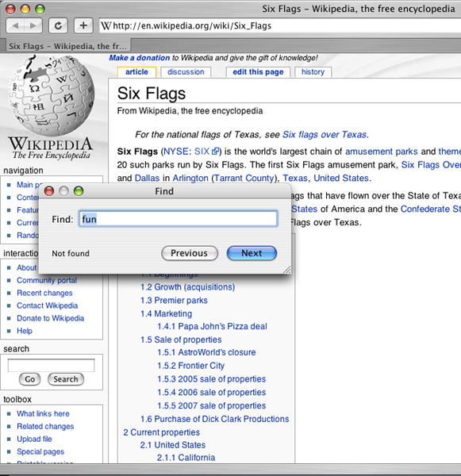Click the Go button under search
Viewport: 461px width, 476px height.
30,379
